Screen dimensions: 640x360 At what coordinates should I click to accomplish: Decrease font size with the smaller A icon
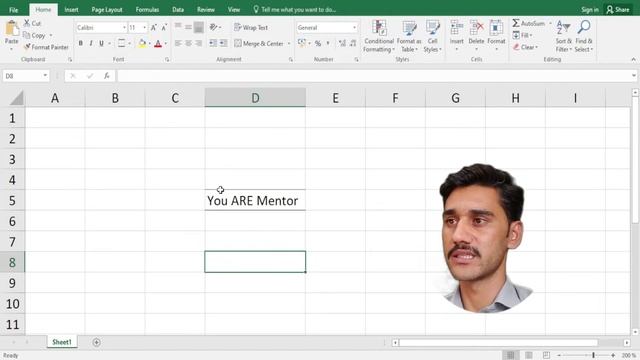click(x=164, y=28)
